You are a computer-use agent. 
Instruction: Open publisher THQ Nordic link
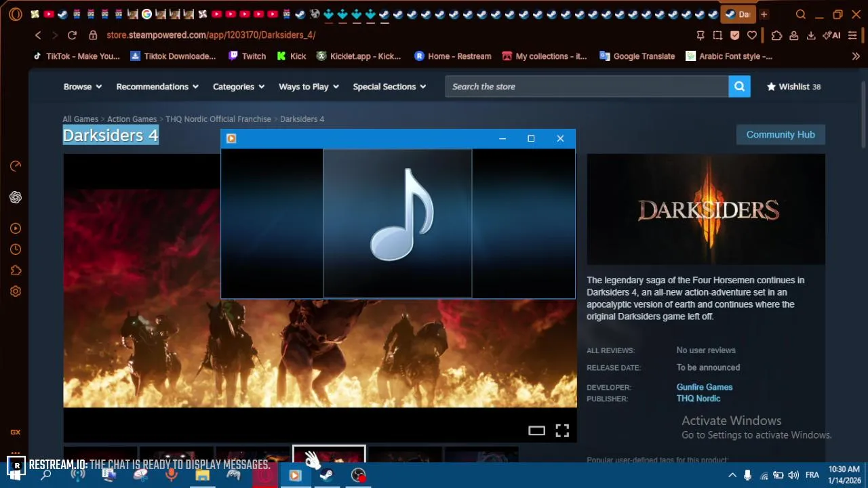698,399
